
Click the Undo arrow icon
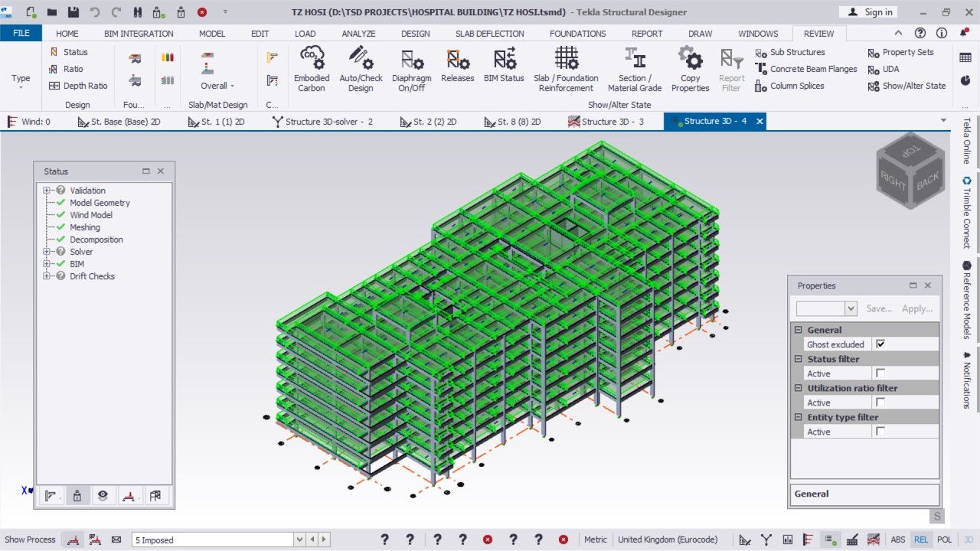click(x=95, y=12)
